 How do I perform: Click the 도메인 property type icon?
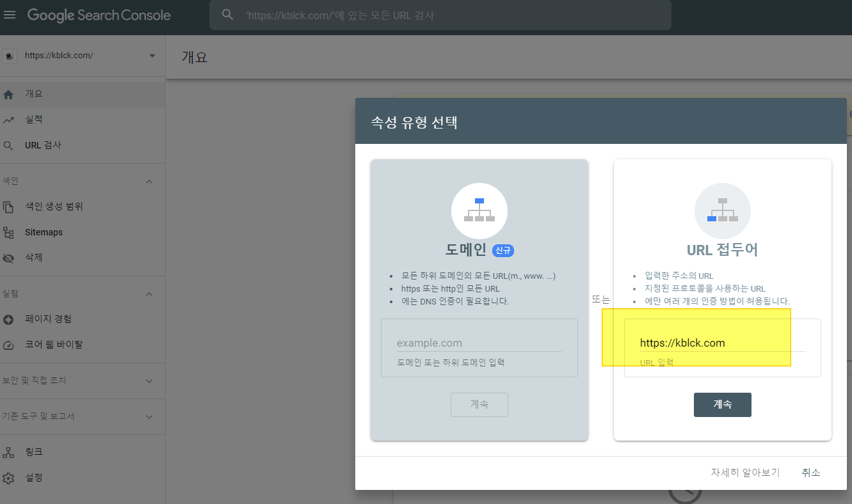(479, 211)
